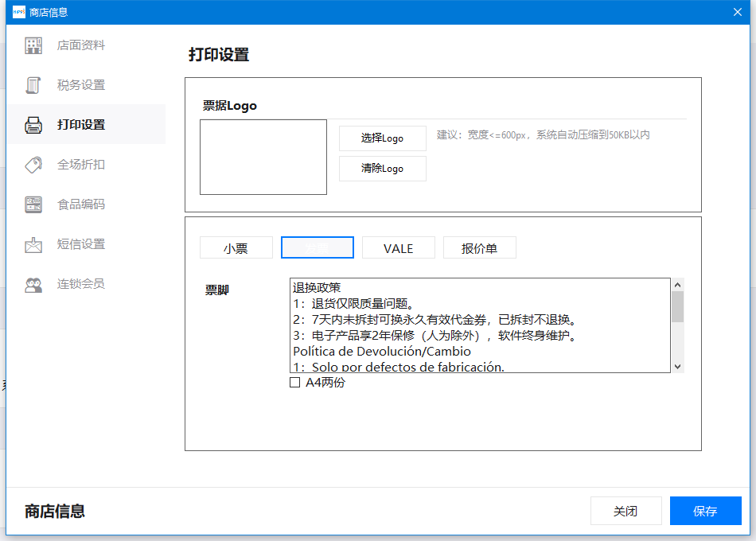Open the 店面资料 section
This screenshot has width=756, height=541.
pos(86,45)
